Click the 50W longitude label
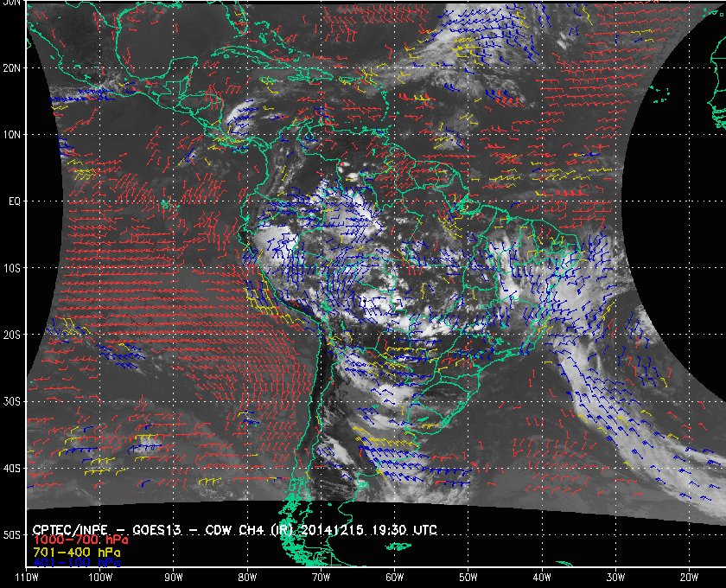The width and height of the screenshot is (726, 588). coord(468,578)
